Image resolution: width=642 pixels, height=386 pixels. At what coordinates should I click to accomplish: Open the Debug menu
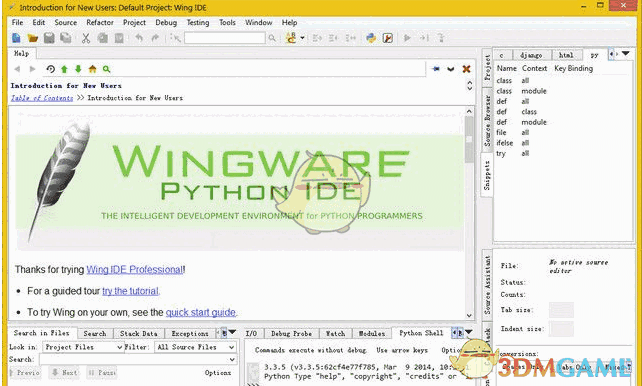pos(166,23)
